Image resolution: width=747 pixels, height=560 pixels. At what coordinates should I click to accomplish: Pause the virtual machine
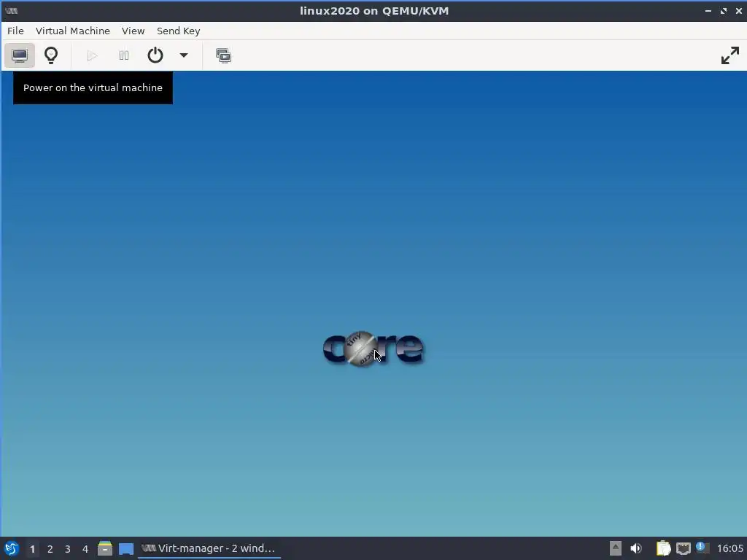(x=124, y=55)
